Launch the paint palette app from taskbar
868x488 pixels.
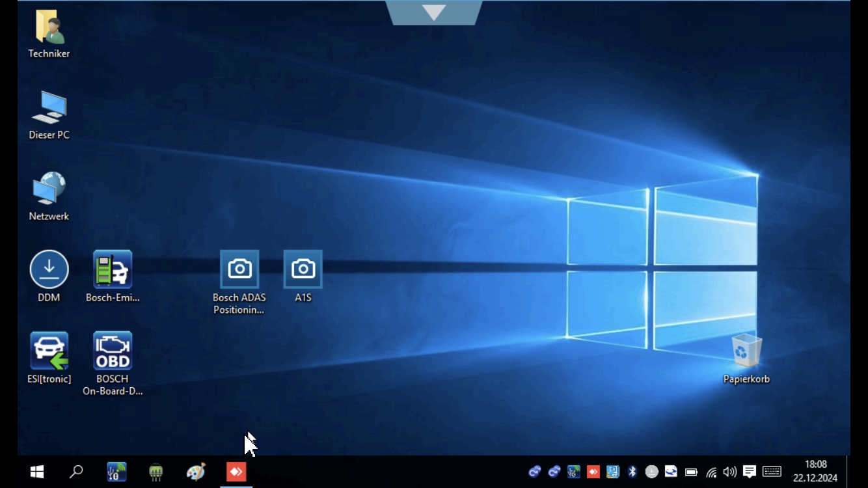[196, 472]
